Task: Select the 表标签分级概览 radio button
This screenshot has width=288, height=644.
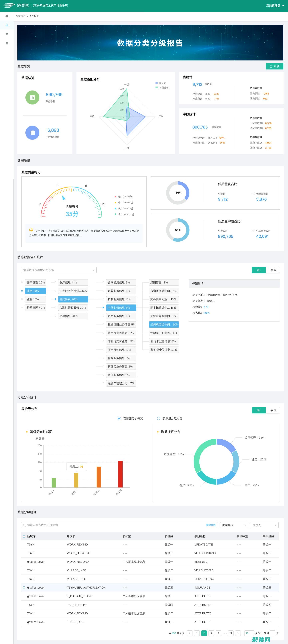Action: click(x=119, y=418)
